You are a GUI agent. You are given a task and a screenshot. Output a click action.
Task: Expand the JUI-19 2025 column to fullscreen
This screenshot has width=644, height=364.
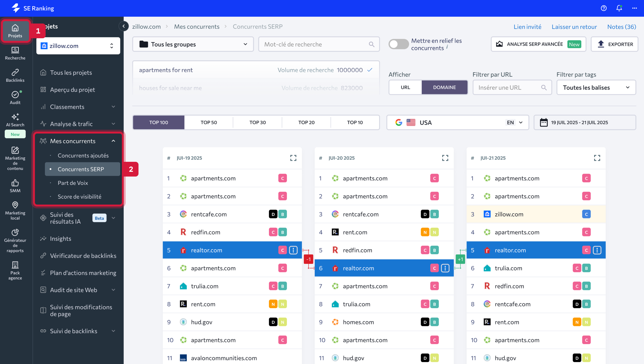(x=293, y=158)
